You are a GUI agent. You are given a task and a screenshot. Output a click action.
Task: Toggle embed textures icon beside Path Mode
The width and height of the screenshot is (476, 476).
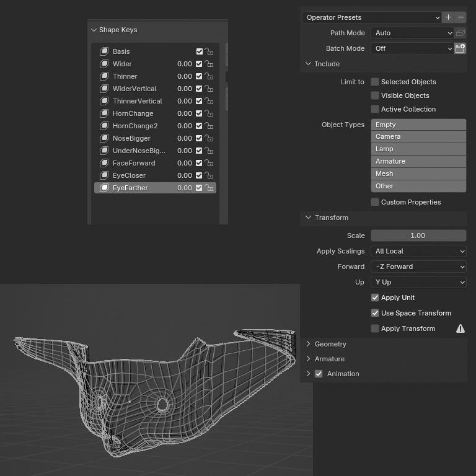(x=461, y=33)
